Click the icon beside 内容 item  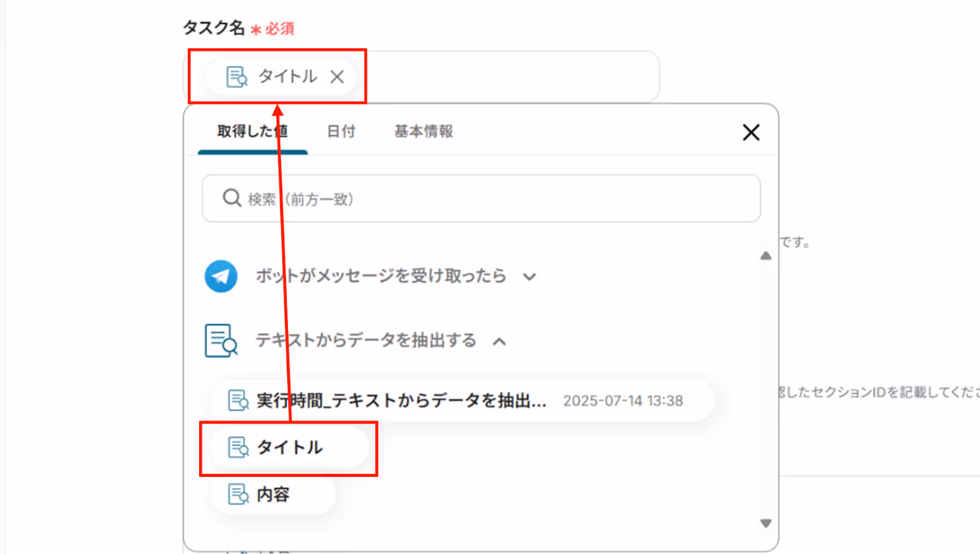(238, 494)
